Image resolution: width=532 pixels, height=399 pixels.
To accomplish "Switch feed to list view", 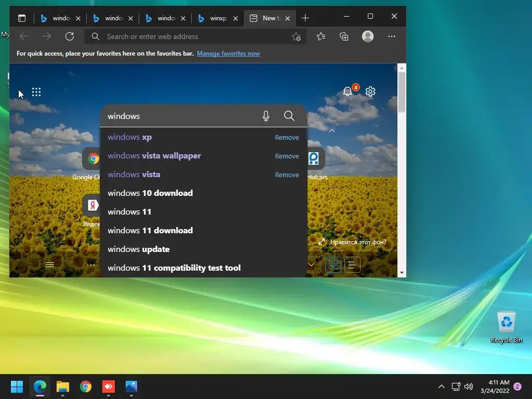I will click(352, 264).
